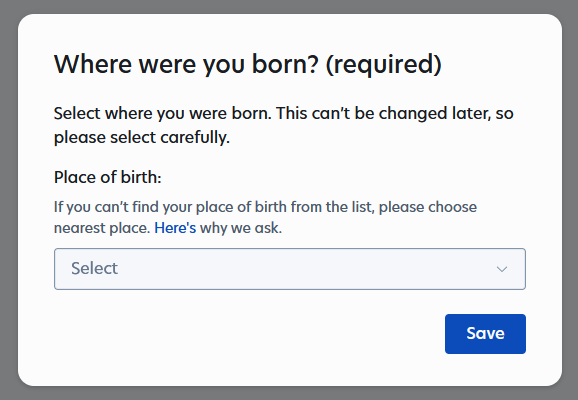Click blank dialog area left of Save
The image size is (578, 400).
pyautogui.click(x=247, y=334)
